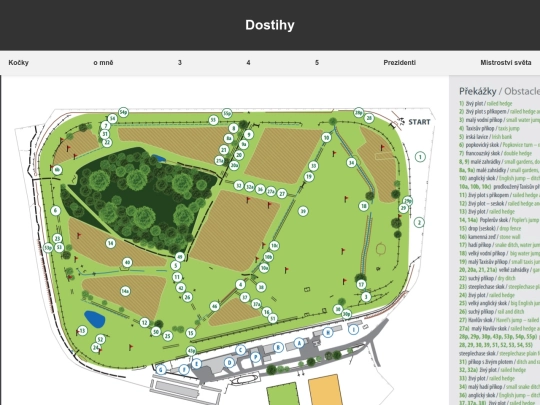Select menu item 5

coord(317,63)
